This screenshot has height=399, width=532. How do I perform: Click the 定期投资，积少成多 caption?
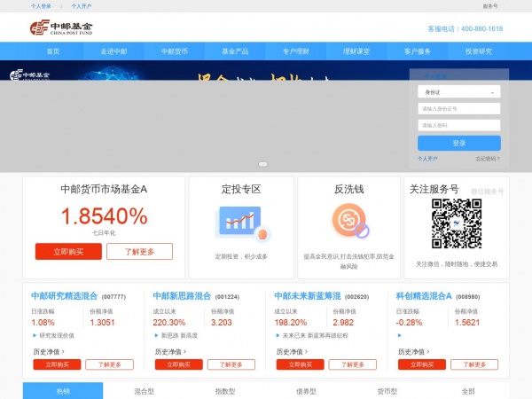tap(241, 256)
